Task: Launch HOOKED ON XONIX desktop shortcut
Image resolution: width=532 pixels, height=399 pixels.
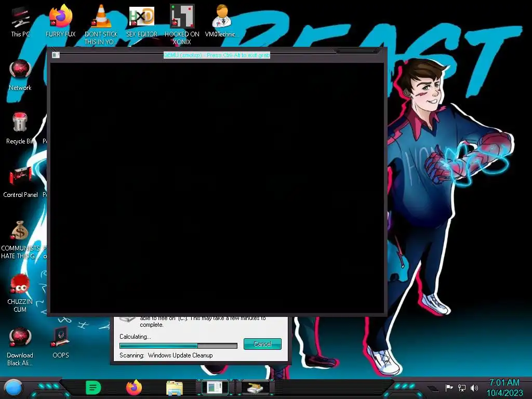Action: click(182, 25)
